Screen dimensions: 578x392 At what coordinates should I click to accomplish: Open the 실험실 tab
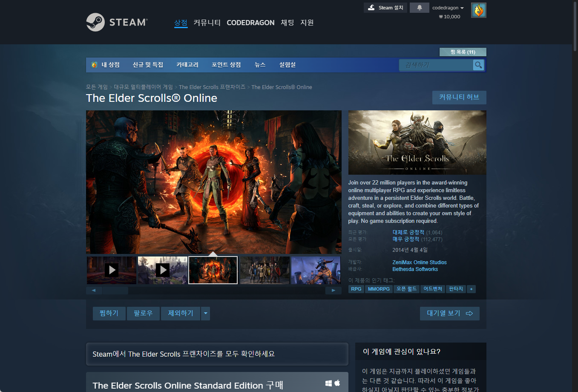(x=288, y=65)
